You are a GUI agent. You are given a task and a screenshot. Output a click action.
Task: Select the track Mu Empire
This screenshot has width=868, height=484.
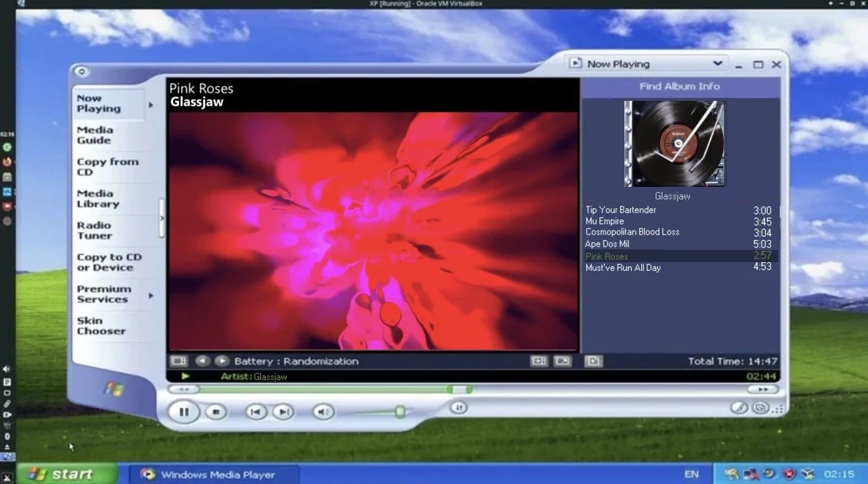click(x=678, y=221)
